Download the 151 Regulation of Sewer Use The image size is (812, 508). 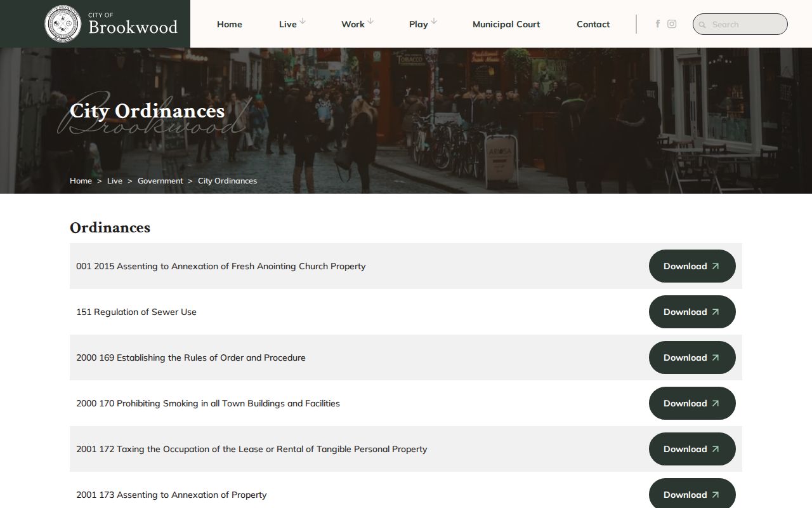tap(692, 312)
